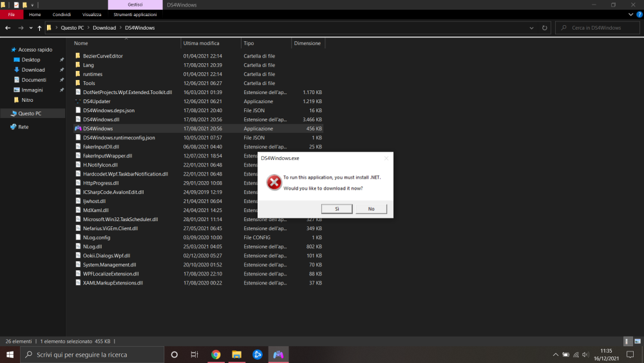This screenshot has width=644, height=363.
Task: Select Rete in the navigation pane
Action: tap(23, 127)
